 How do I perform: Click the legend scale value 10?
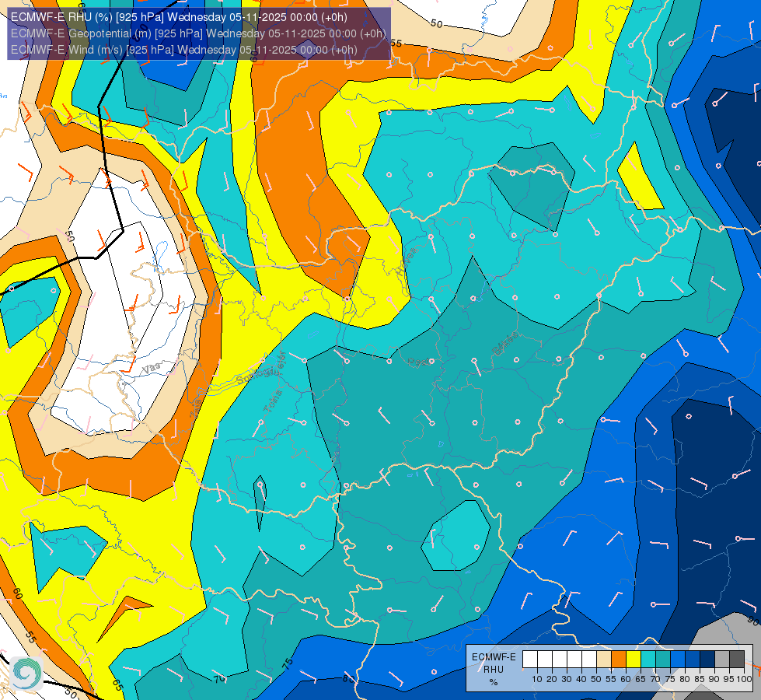tap(537, 679)
